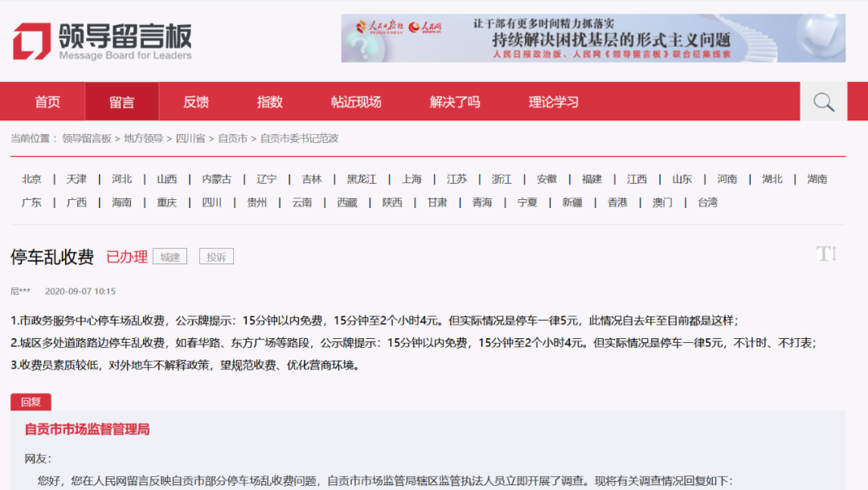Select 反馈 in the navigation bar
Screen dimensions: 868x490
tap(196, 102)
